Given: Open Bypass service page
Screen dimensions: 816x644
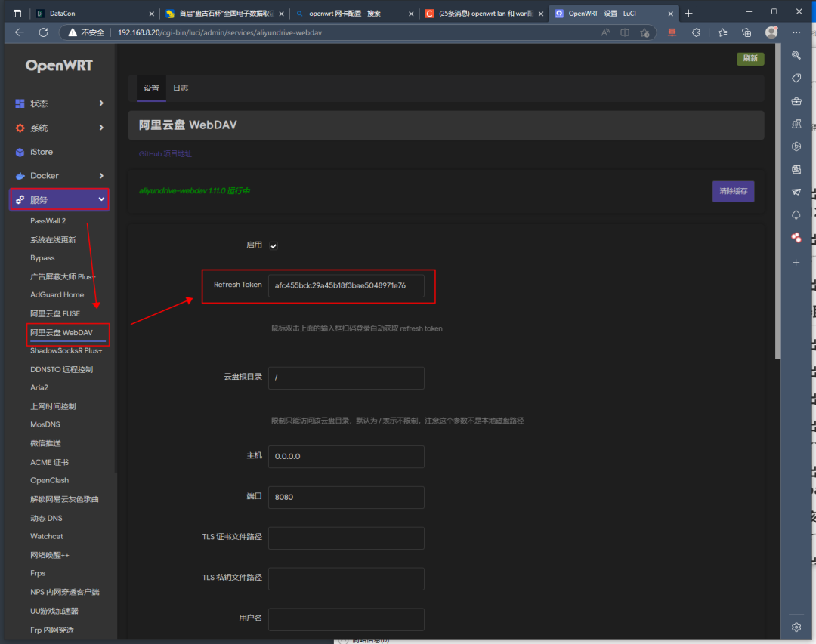Looking at the screenshot, I should pos(42,258).
